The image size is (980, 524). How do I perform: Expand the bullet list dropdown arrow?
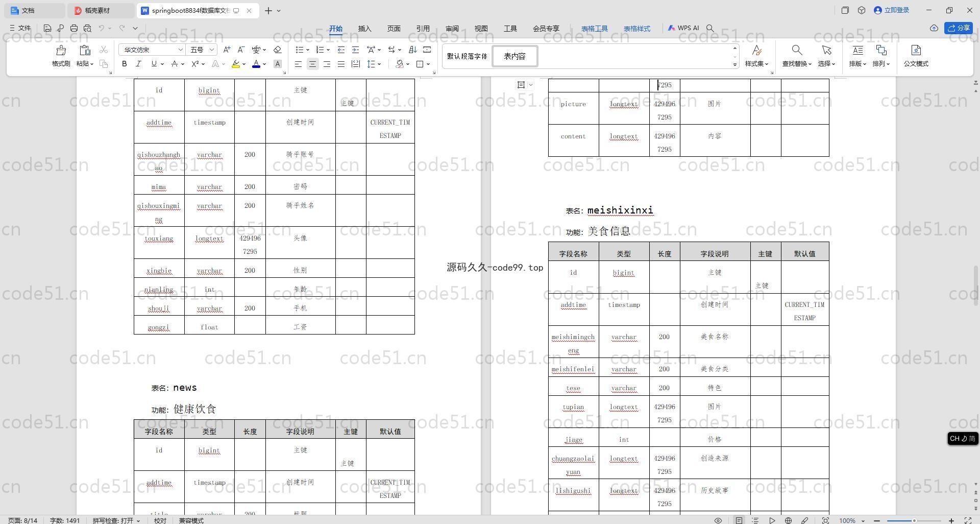pyautogui.click(x=308, y=50)
